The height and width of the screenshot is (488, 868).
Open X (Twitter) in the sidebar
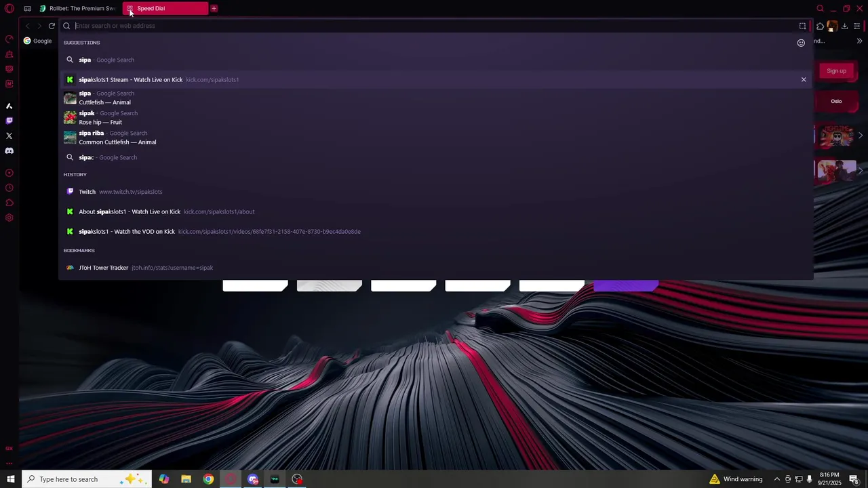pos(9,136)
